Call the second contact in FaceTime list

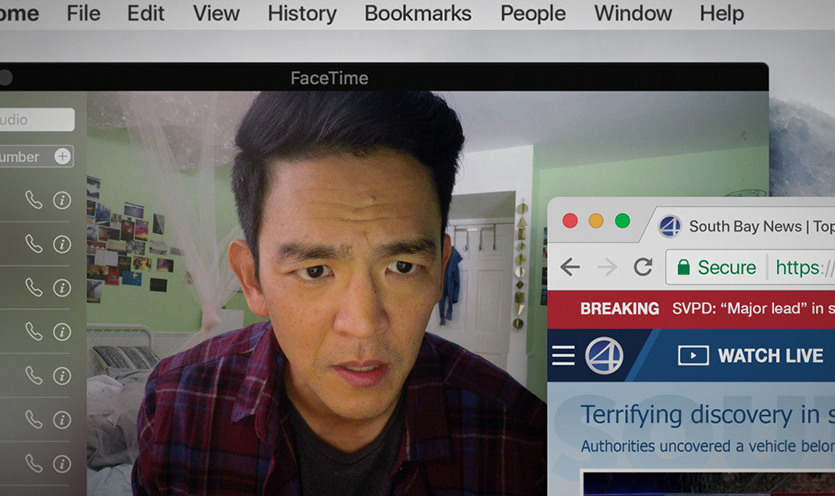pos(34,244)
